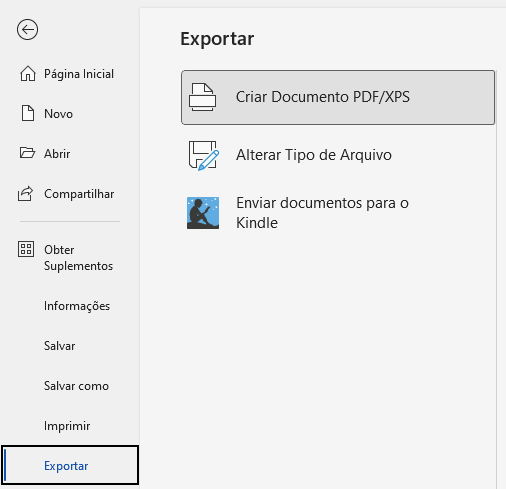Screen dimensions: 506x489
Task: Click the Obter Suplementos grid icon
Action: point(26,249)
